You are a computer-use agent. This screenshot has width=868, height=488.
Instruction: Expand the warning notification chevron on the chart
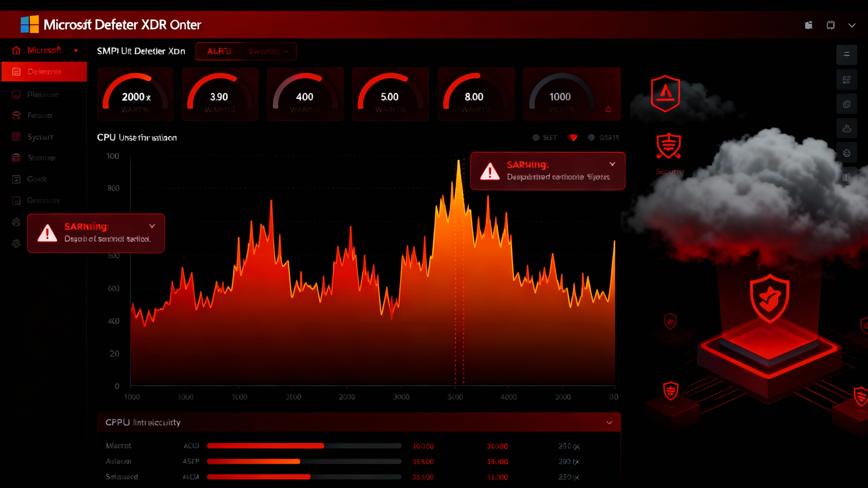613,164
